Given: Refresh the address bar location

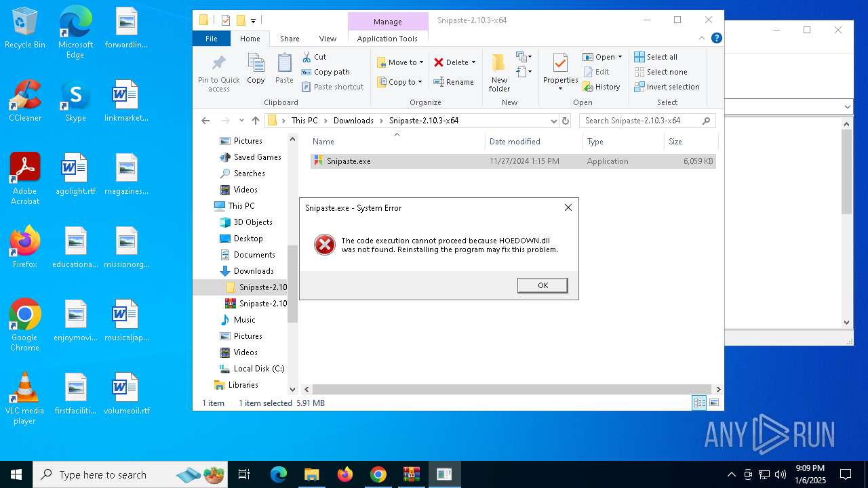Looking at the screenshot, I should click(566, 121).
